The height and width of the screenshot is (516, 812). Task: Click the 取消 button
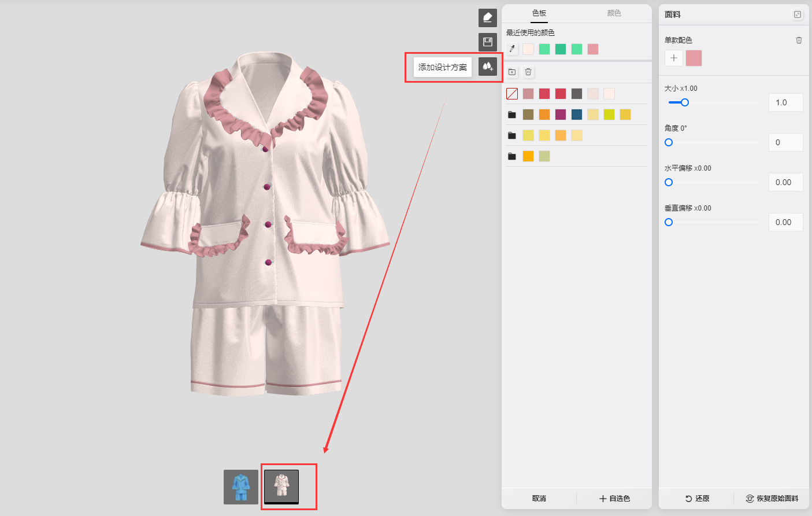point(539,498)
